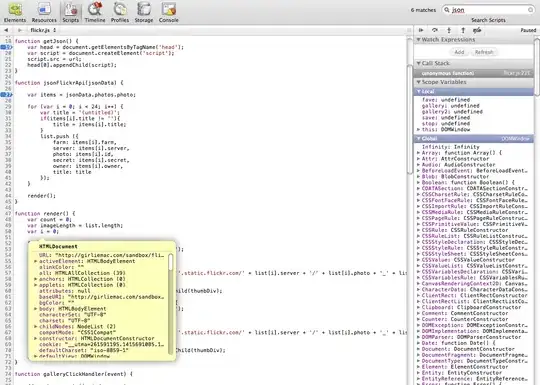
Task: Click the json search scripts field
Action: 488,10
